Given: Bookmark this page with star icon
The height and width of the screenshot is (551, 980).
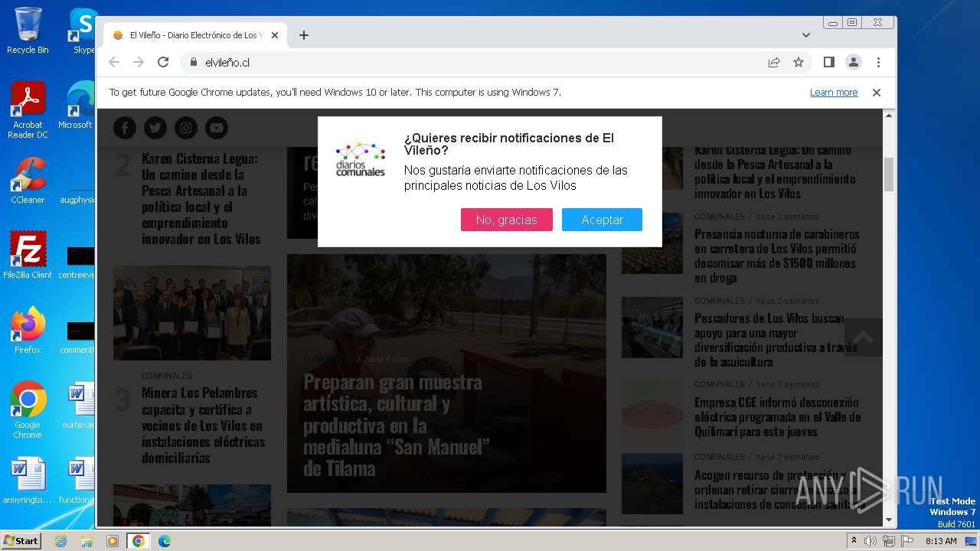Looking at the screenshot, I should tap(799, 62).
